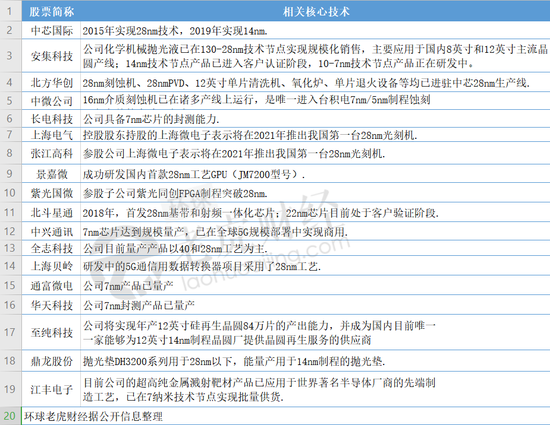The image size is (550, 425).
Task: Select row header 14
Action: [x=11, y=265]
